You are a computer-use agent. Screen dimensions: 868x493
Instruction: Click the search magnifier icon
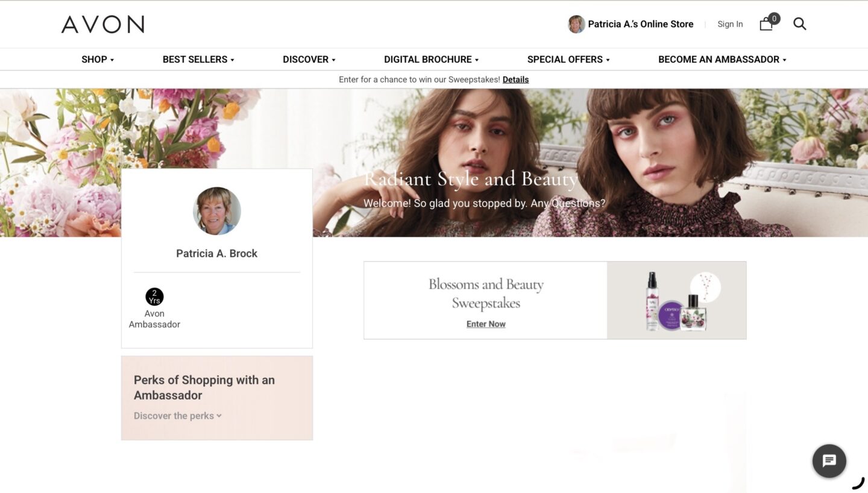799,24
